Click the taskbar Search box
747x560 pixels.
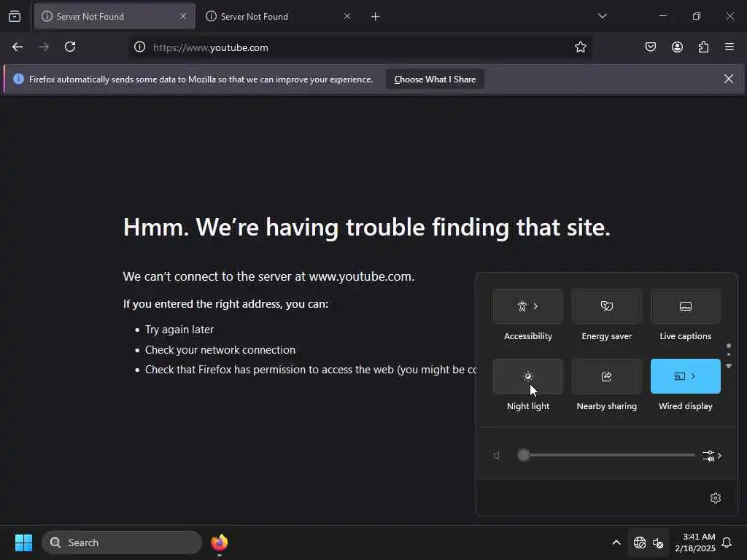[122, 542]
